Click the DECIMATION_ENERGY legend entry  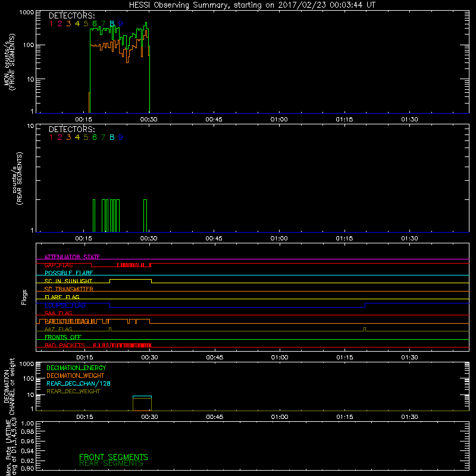tap(76, 368)
